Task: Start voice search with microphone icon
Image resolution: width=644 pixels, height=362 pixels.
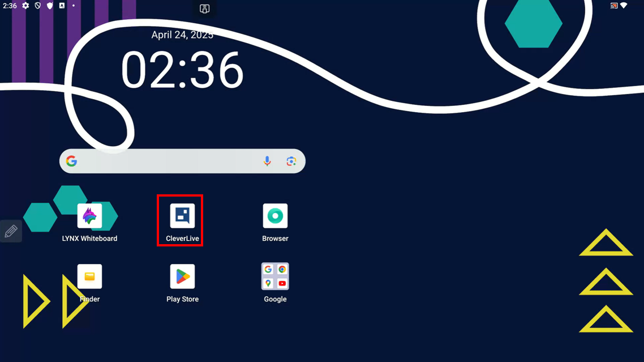Action: pos(267,161)
